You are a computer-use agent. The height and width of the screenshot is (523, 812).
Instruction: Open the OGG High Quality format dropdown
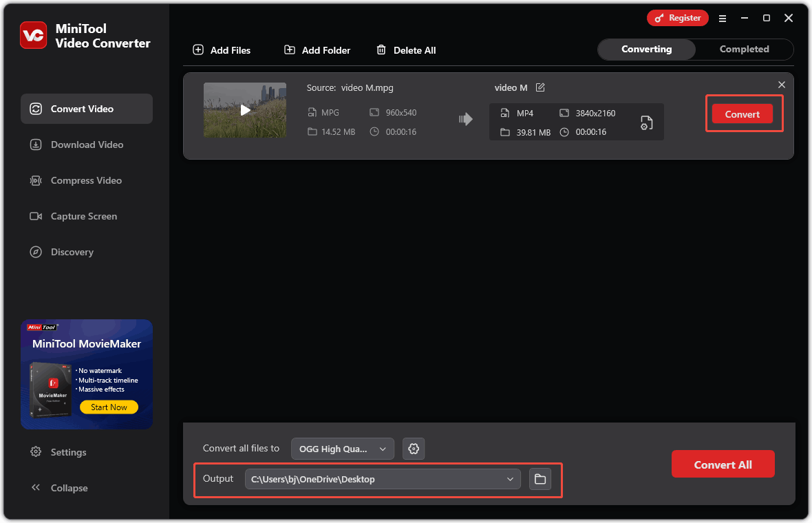pyautogui.click(x=342, y=449)
